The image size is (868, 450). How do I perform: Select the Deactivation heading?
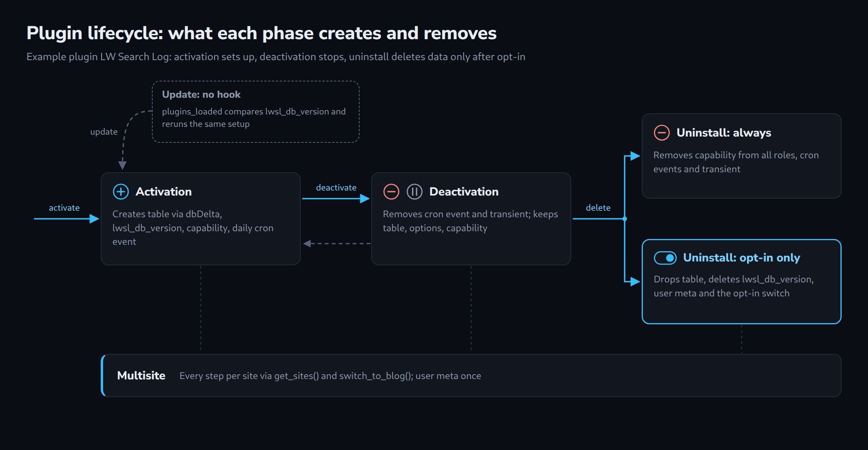(x=464, y=192)
